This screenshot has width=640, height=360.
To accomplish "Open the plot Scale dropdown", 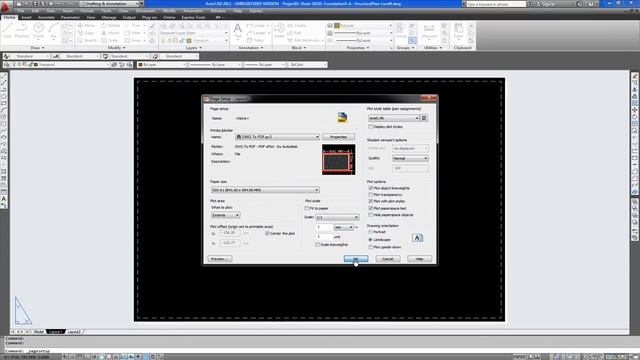I will pyautogui.click(x=337, y=217).
